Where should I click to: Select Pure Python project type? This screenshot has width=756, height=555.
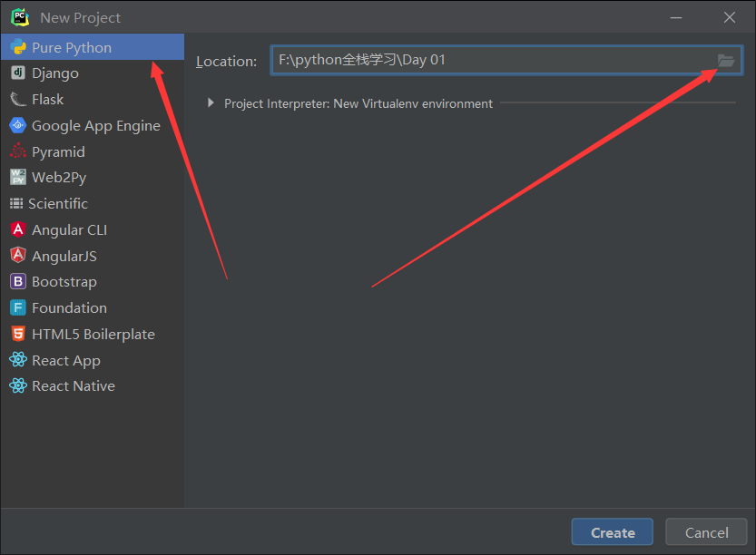92,47
